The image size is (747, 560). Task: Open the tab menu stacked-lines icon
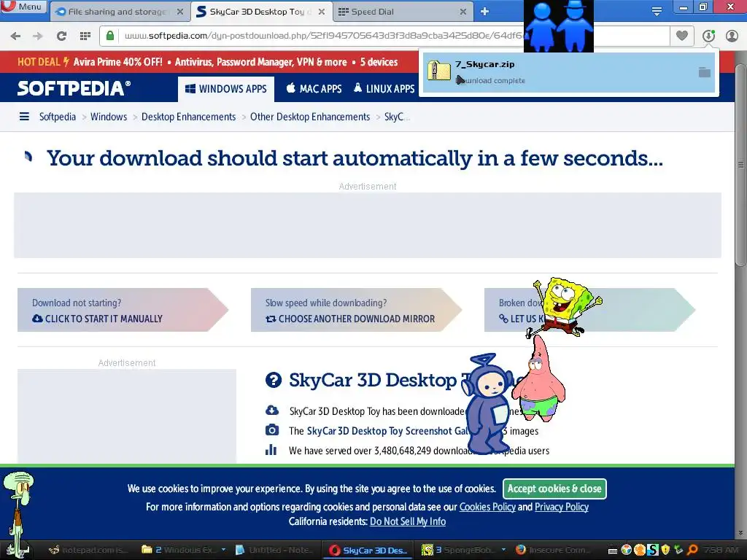pos(657,12)
